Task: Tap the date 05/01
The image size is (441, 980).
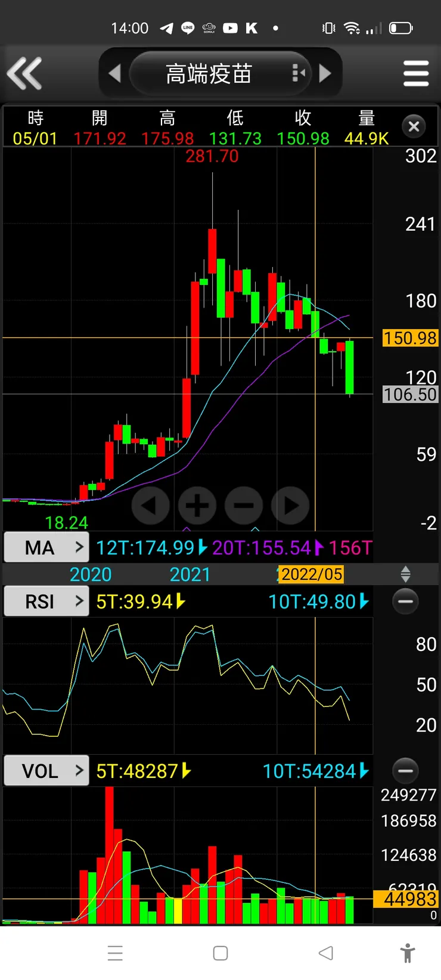Action: point(35,138)
